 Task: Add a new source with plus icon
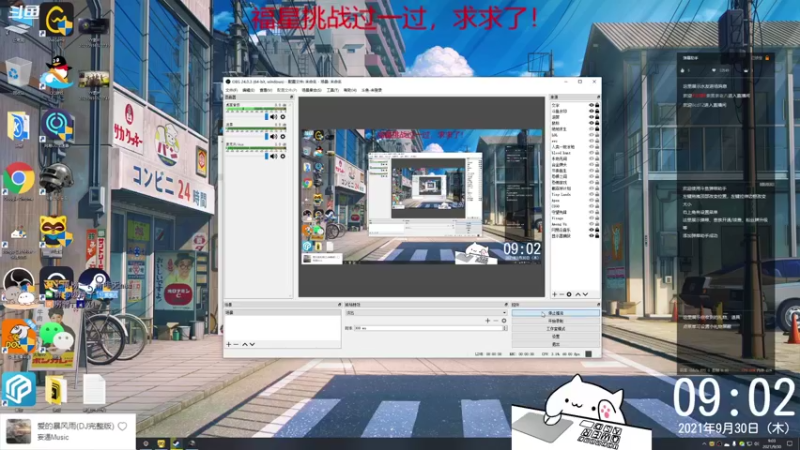click(555, 294)
